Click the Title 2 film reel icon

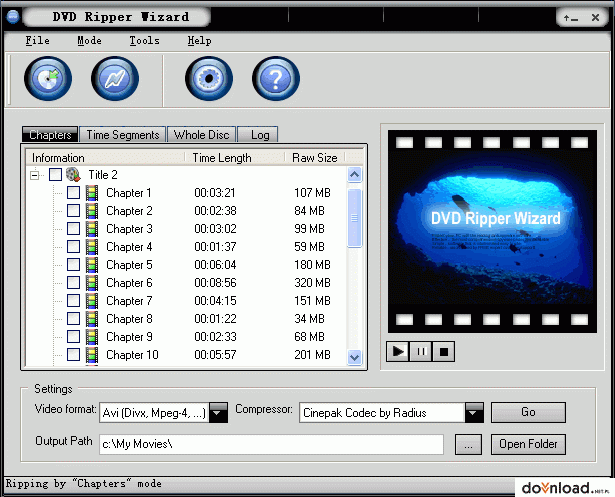pyautogui.click(x=73, y=175)
